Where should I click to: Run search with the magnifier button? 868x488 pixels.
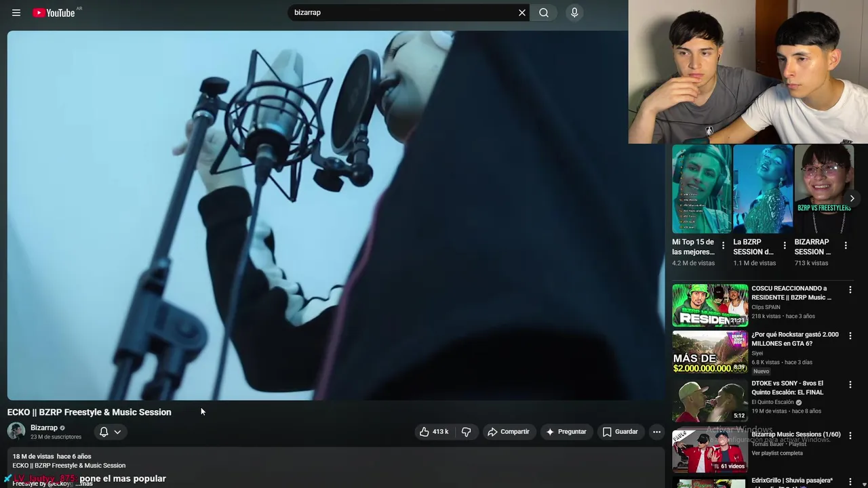[544, 12]
